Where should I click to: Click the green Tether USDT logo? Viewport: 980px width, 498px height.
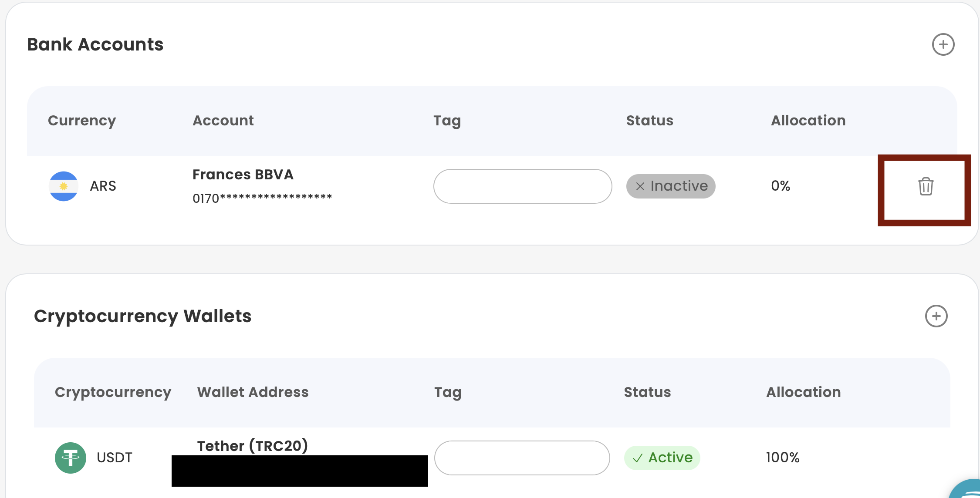71,458
